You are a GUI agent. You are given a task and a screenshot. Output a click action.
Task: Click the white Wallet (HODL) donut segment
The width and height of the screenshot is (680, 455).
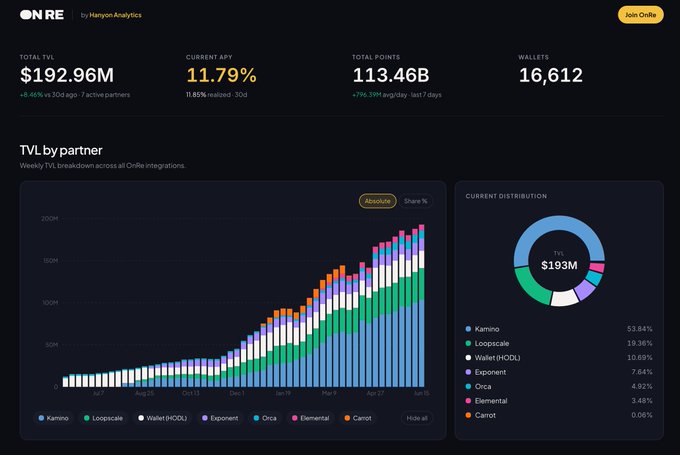tap(564, 298)
